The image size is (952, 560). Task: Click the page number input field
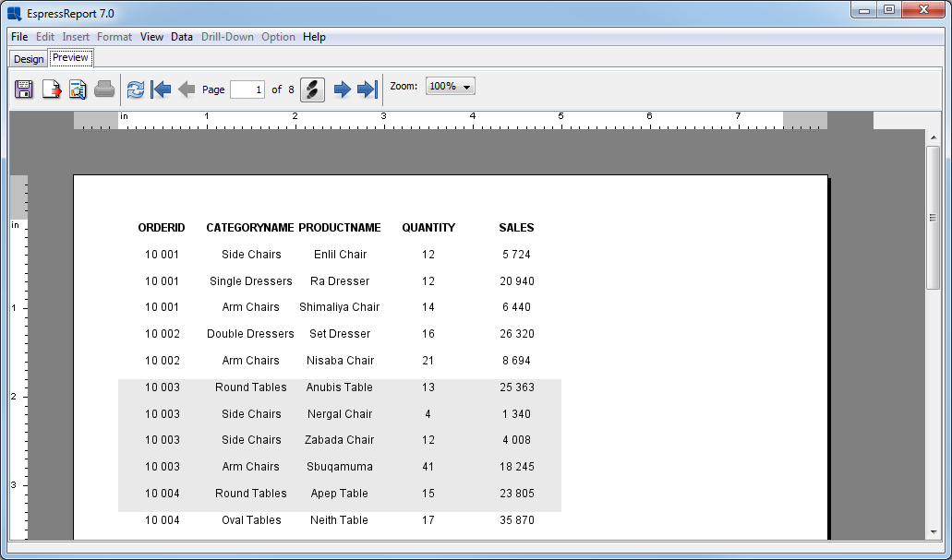pyautogui.click(x=247, y=89)
